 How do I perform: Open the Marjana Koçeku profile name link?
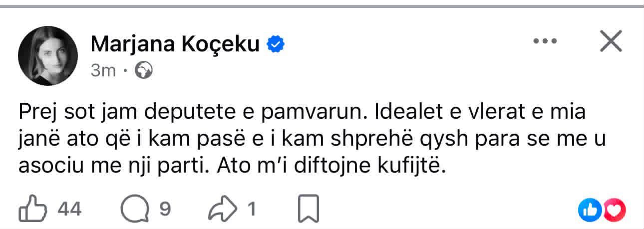pos(175,45)
